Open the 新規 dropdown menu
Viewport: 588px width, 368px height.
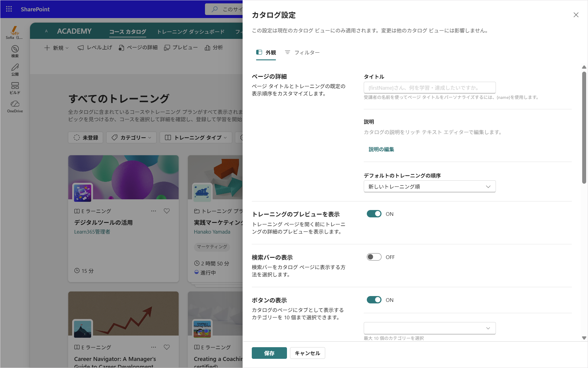click(56, 48)
